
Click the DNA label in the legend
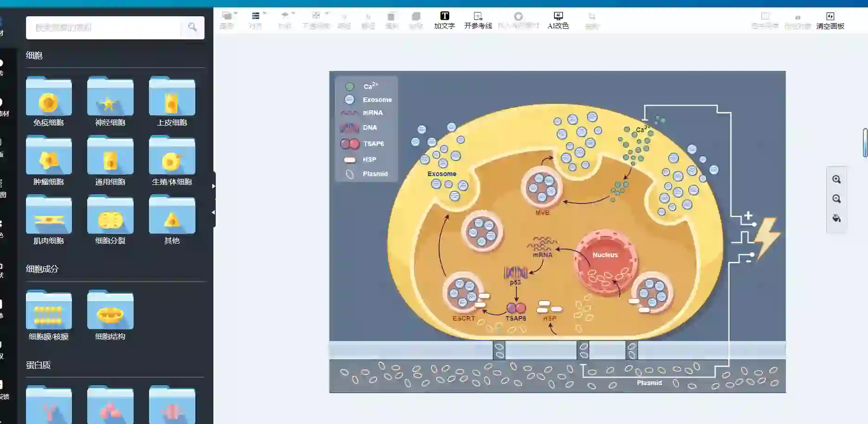pos(370,127)
